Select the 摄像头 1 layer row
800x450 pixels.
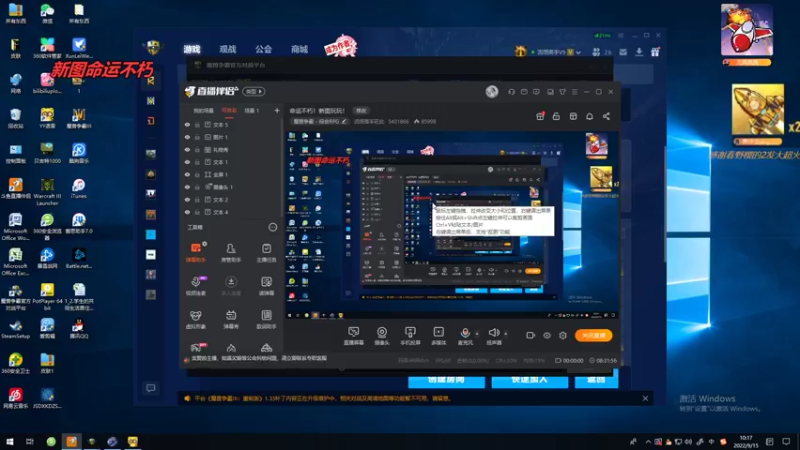[231, 187]
